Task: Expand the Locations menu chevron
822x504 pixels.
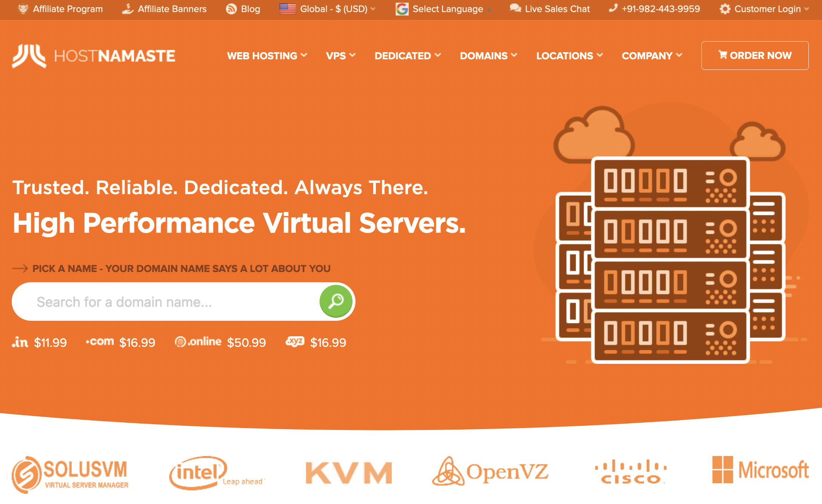Action: click(600, 55)
